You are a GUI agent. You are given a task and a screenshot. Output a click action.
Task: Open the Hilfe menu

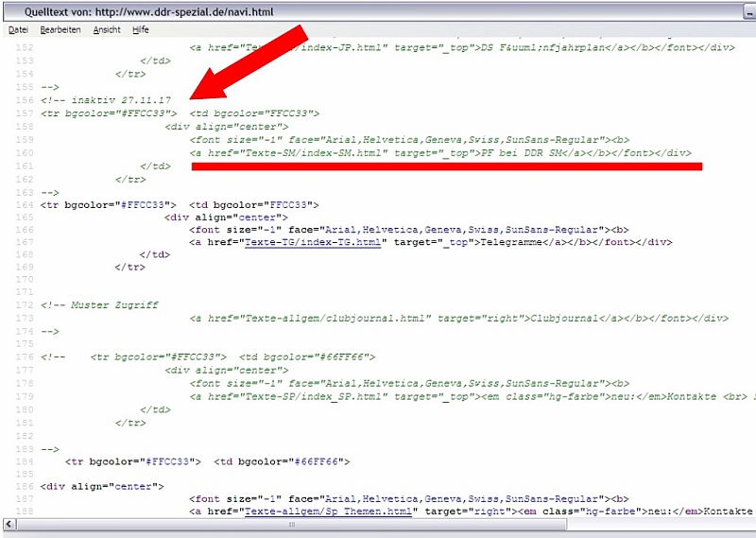click(141, 30)
